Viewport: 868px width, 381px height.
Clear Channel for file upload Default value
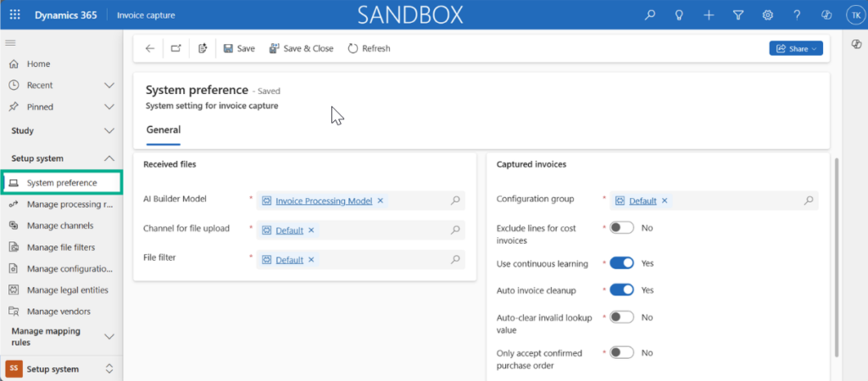(311, 230)
